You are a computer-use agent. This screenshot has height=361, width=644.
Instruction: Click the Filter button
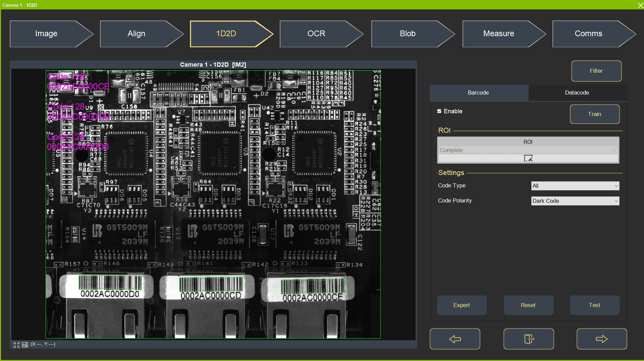[x=596, y=71]
